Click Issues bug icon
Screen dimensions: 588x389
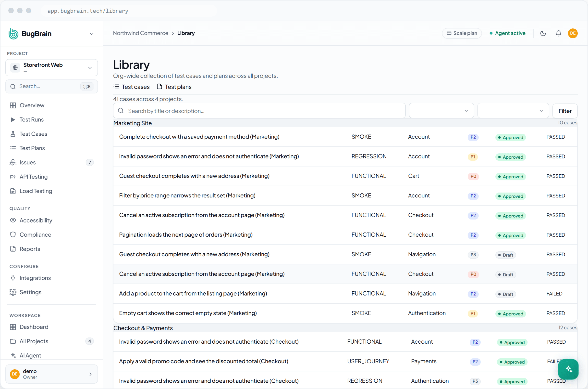tap(13, 163)
